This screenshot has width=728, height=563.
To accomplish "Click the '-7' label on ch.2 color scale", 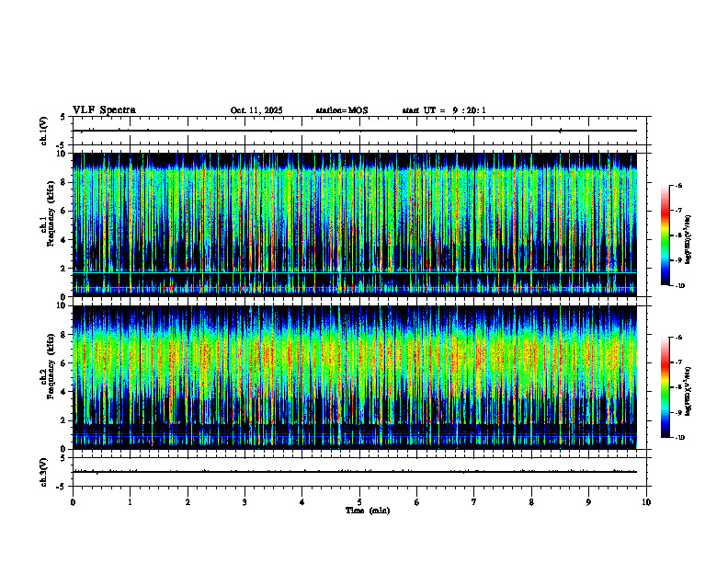I will pos(678,362).
